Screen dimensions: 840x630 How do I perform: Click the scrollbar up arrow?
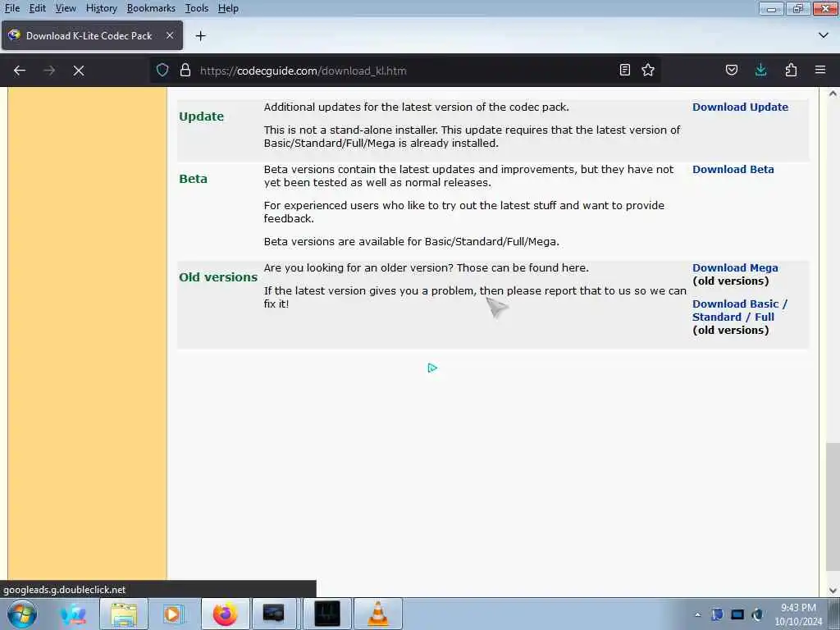point(833,94)
